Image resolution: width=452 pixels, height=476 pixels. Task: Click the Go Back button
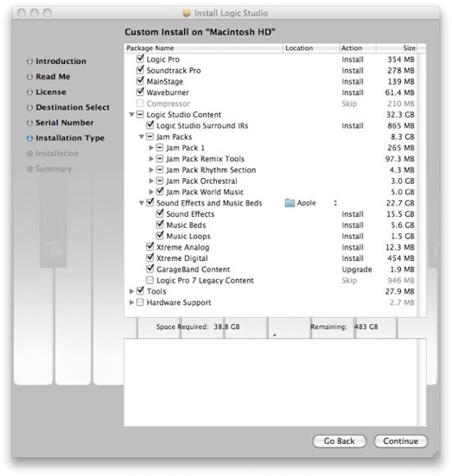click(x=339, y=441)
